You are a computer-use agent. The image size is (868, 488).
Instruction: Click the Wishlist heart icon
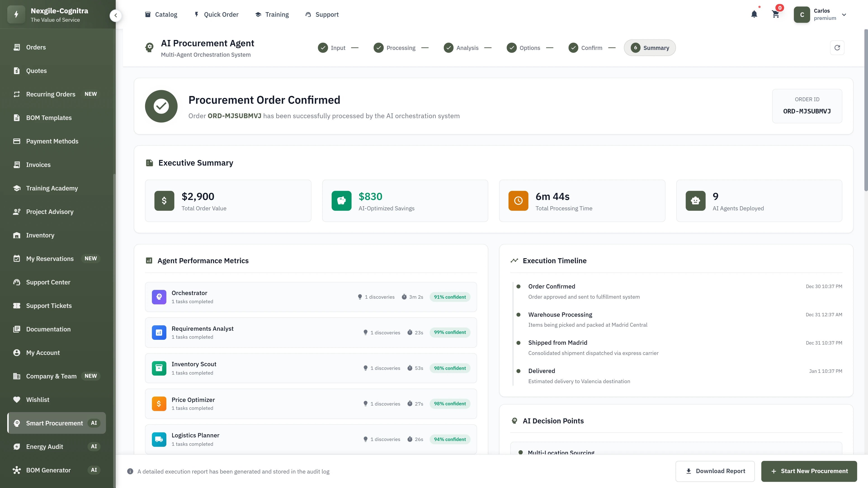click(x=17, y=399)
